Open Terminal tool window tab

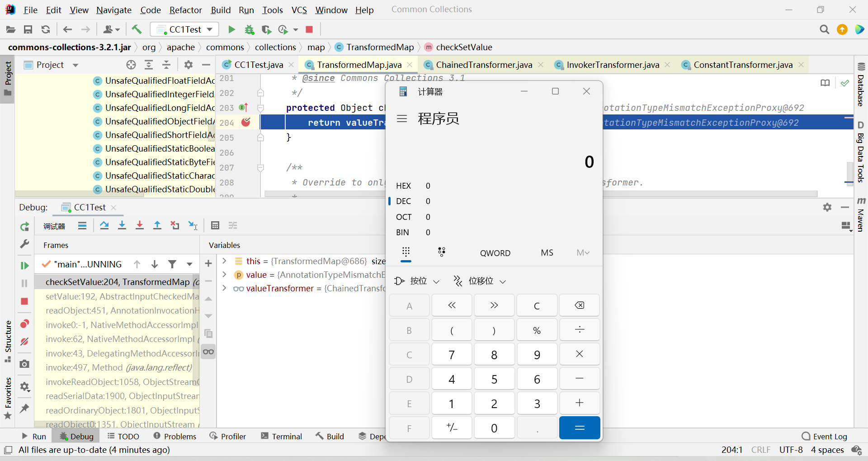[x=281, y=436]
